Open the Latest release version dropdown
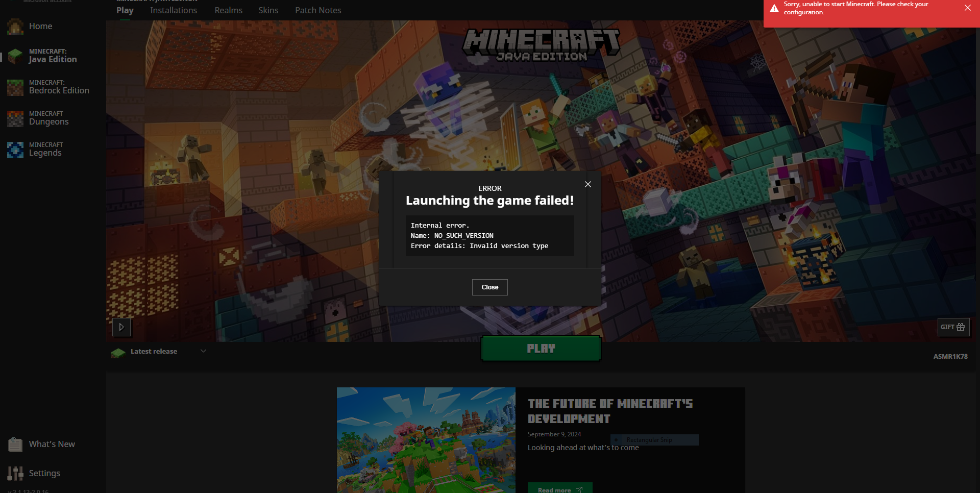 coord(159,352)
